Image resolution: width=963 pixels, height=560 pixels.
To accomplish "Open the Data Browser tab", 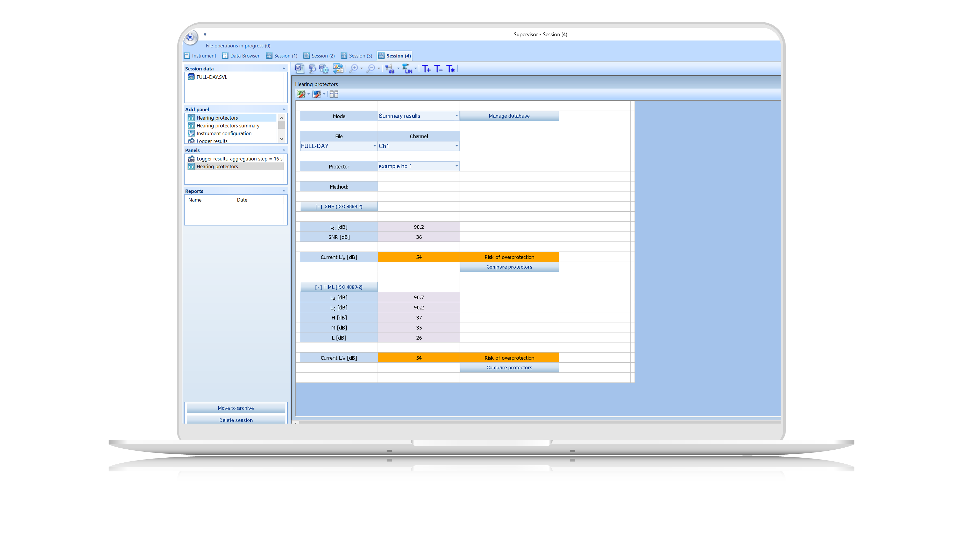I will tap(241, 56).
